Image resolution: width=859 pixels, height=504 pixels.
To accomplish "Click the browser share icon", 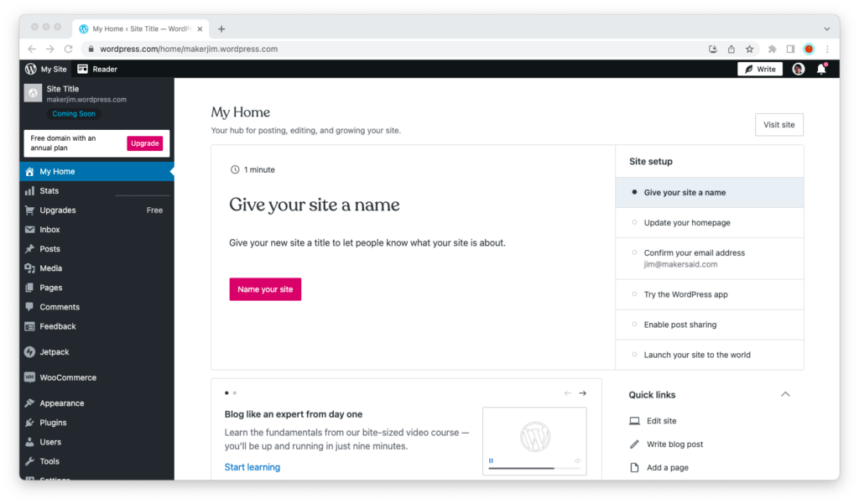I will [x=731, y=49].
